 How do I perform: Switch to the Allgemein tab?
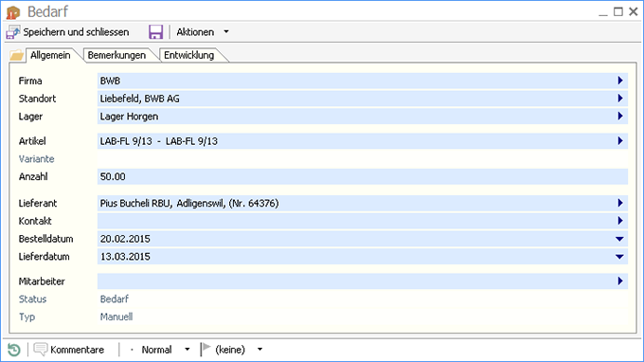click(x=50, y=55)
